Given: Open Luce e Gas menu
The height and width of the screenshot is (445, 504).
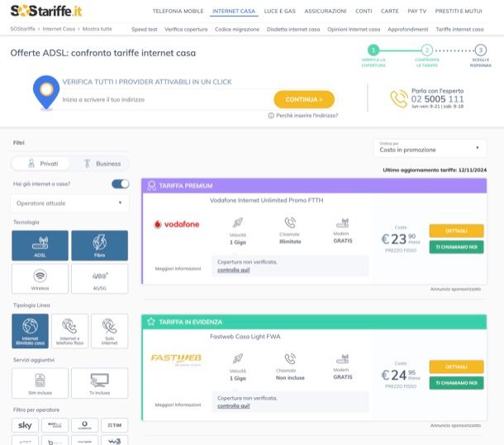Looking at the screenshot, I should click(279, 12).
